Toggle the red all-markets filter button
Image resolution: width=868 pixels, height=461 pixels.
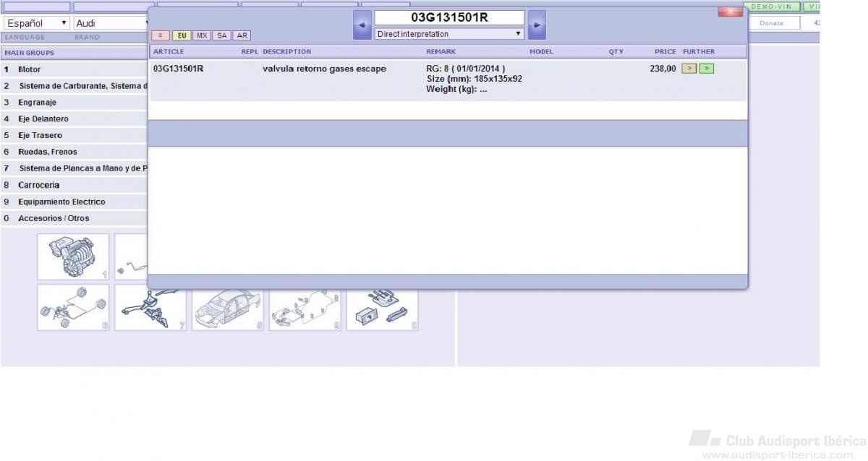161,35
